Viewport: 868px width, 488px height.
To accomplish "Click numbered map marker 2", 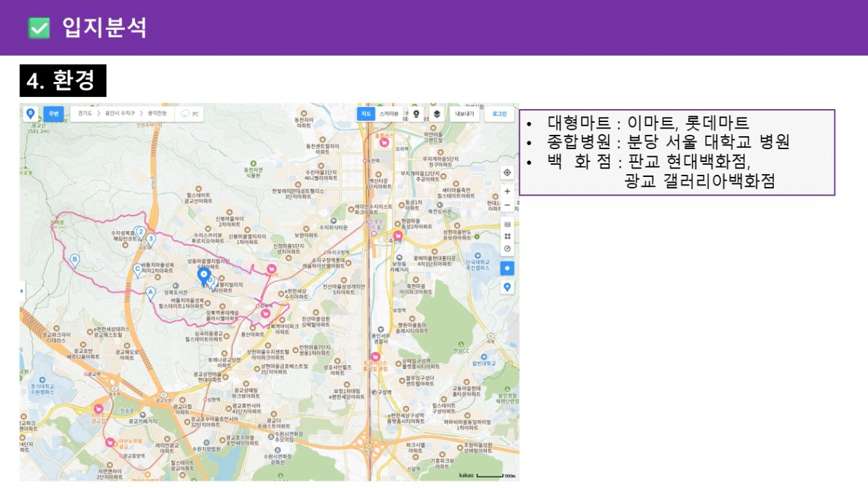I will click(141, 233).
